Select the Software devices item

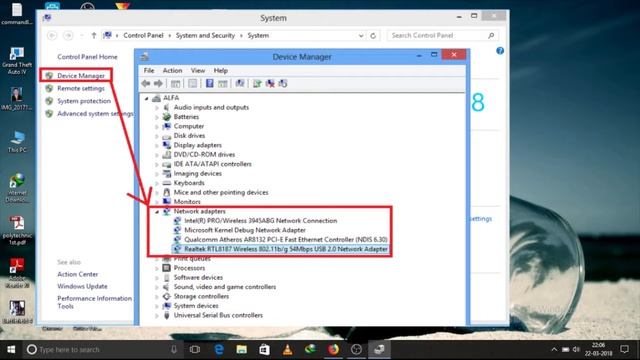[x=198, y=278]
